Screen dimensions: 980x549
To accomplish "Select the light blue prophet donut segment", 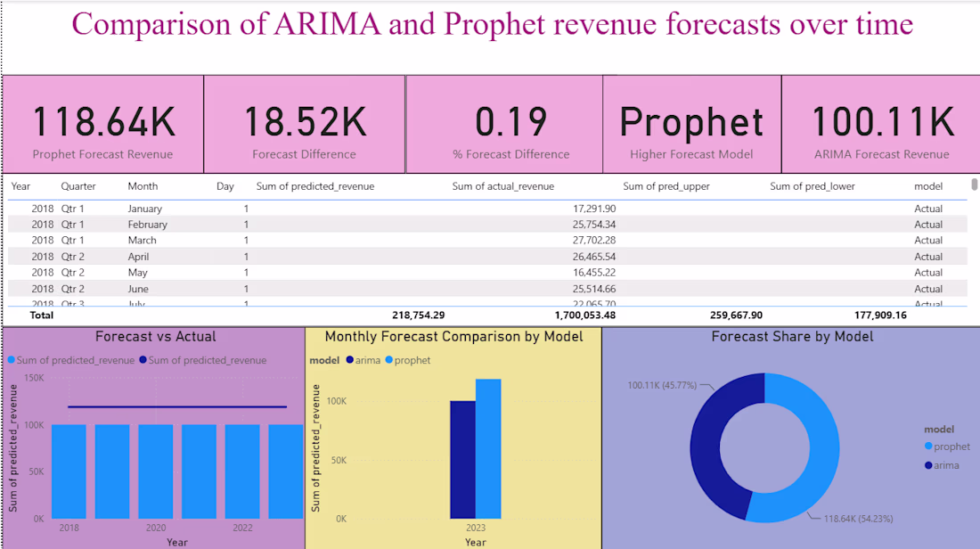I will (824, 447).
